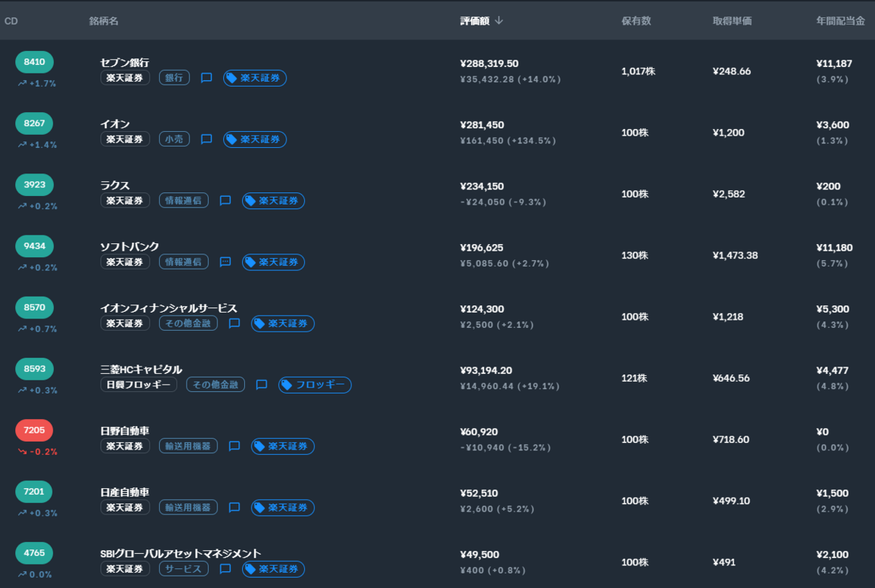Click sort arrow next to 評価額 header

[x=499, y=20]
